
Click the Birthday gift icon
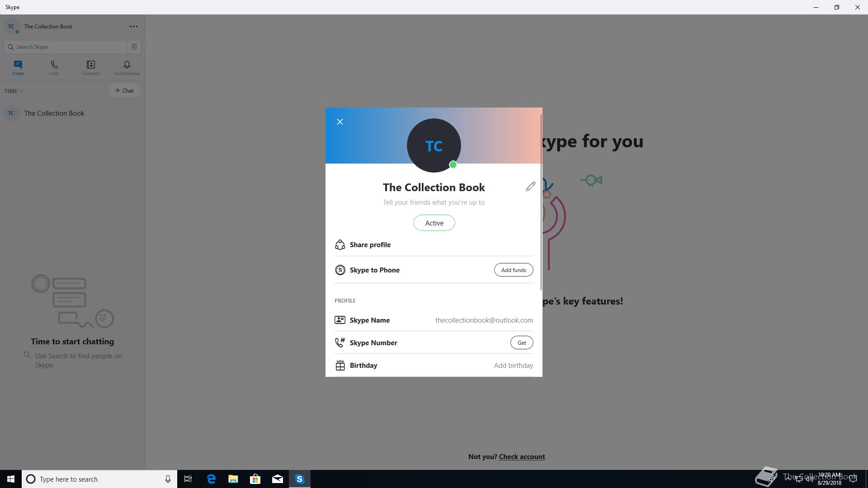[x=340, y=365]
